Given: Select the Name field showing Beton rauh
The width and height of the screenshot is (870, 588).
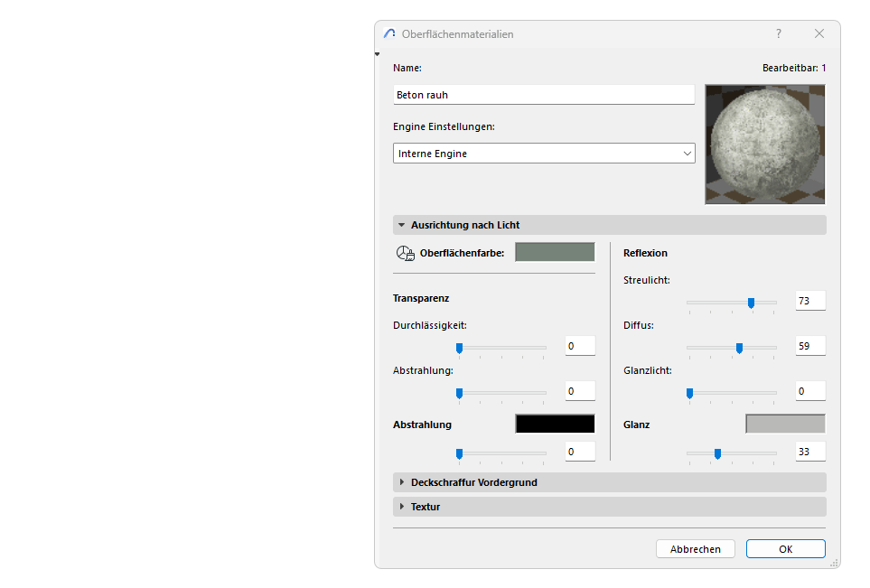Looking at the screenshot, I should [x=543, y=94].
